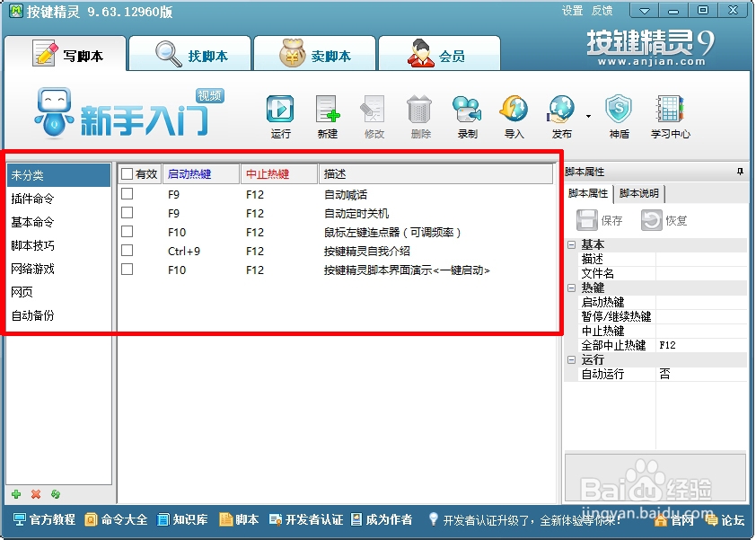Enable the 自动定时关机 script checkbox

[127, 213]
